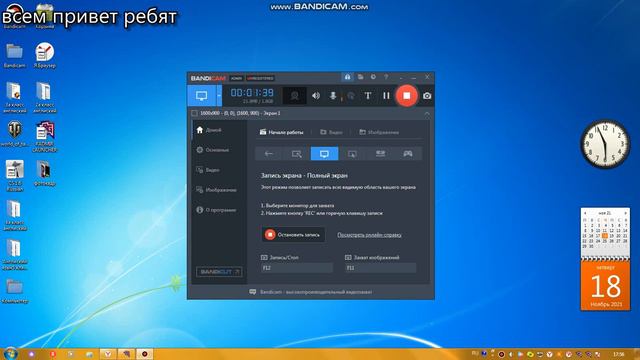Select the фотошар desktop icon
The image size is (640, 360).
[44, 173]
